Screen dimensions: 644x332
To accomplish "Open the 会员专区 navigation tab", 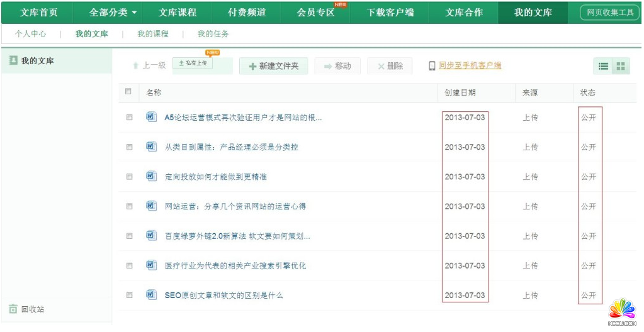I will coord(315,13).
